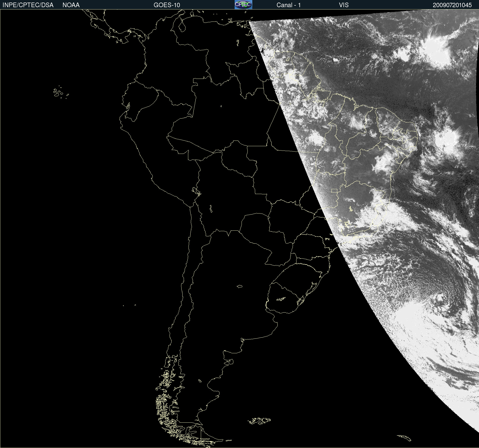Viewport: 479px width, 448px height.
Task: Select the INPE/CPTEC/DSA header label
Action: 28,5
